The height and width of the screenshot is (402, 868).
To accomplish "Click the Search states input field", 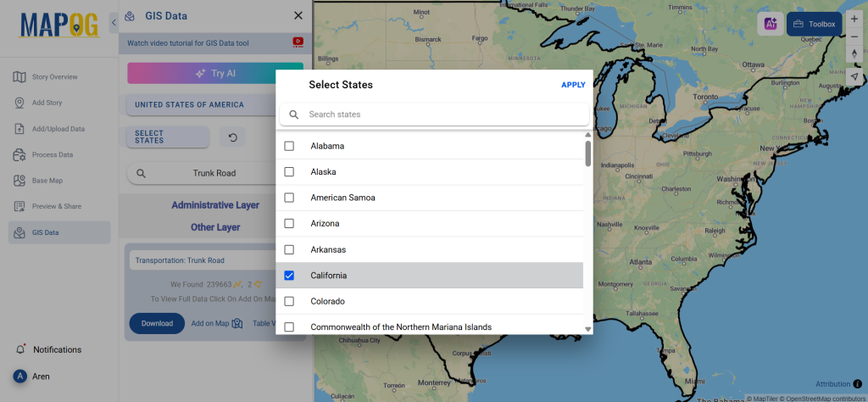I will point(441,114).
